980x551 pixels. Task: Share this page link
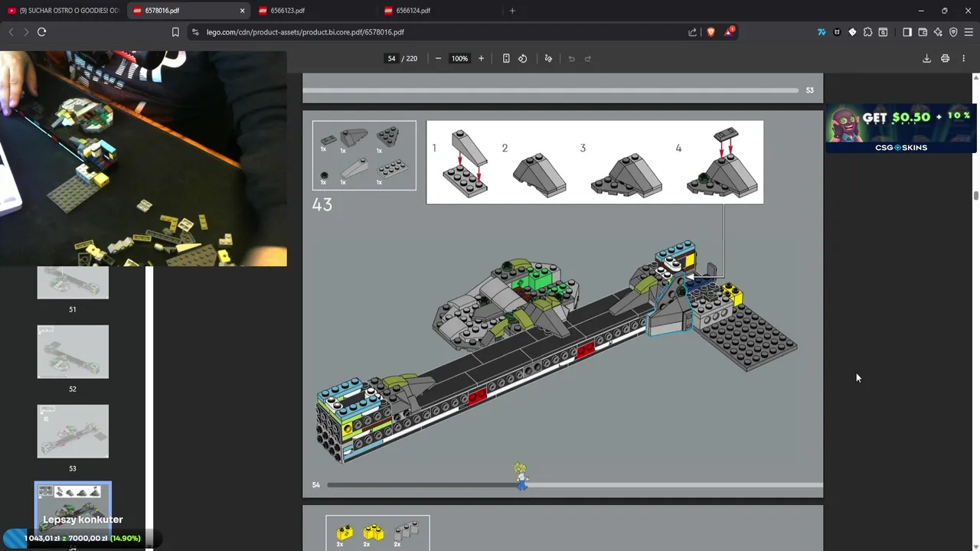tap(693, 32)
